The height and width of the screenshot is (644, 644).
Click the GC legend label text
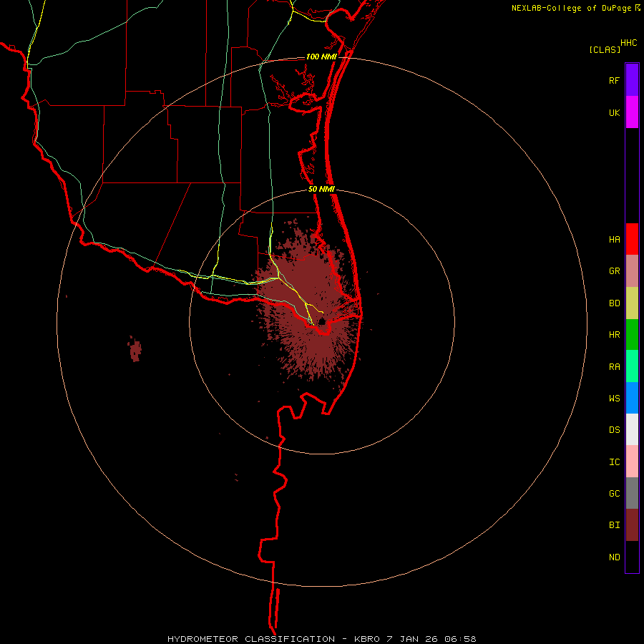(614, 493)
